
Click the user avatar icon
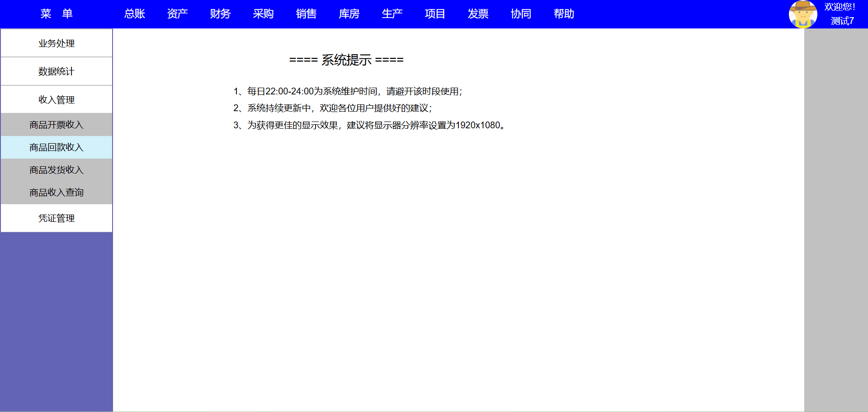[x=802, y=14]
